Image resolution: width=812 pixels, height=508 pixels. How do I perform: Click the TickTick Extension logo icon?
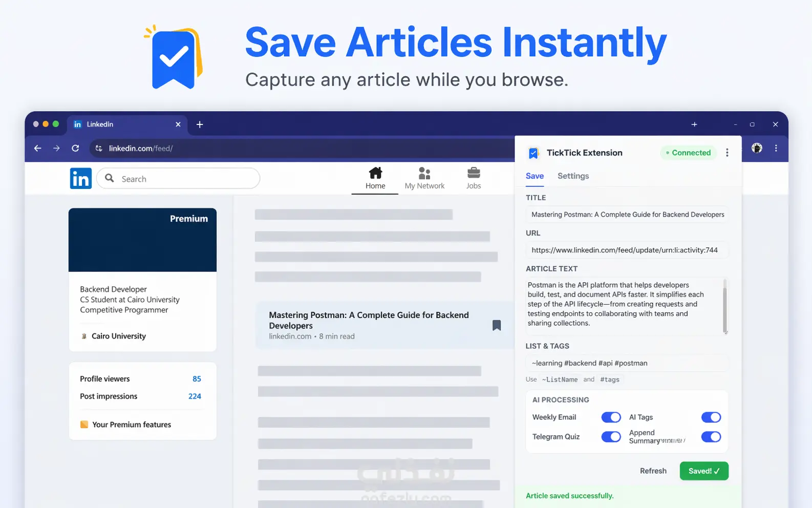tap(533, 153)
